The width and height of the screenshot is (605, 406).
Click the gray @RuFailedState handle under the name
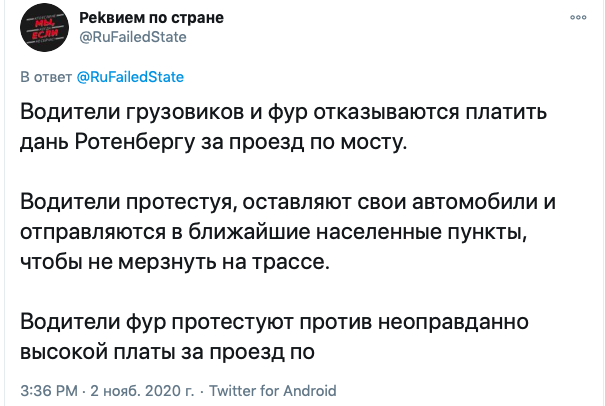(132, 38)
